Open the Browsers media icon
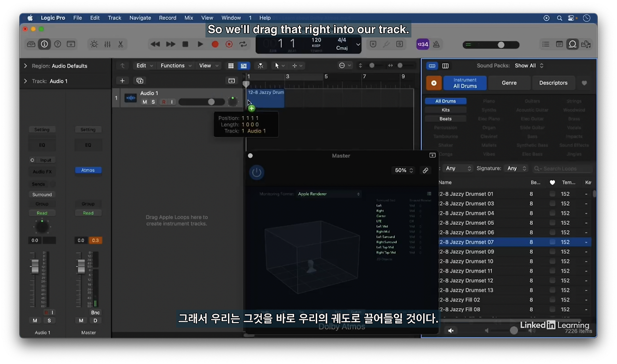The height and width of the screenshot is (364, 617). 586,44
